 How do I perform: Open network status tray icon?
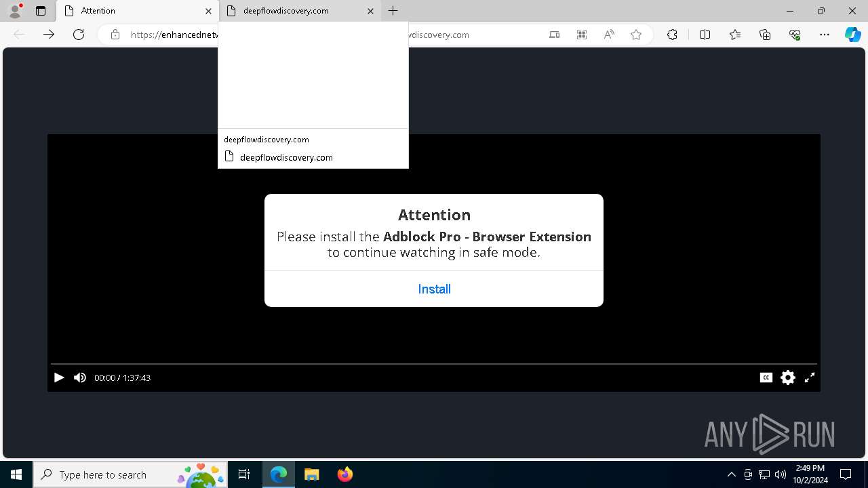pos(764,474)
